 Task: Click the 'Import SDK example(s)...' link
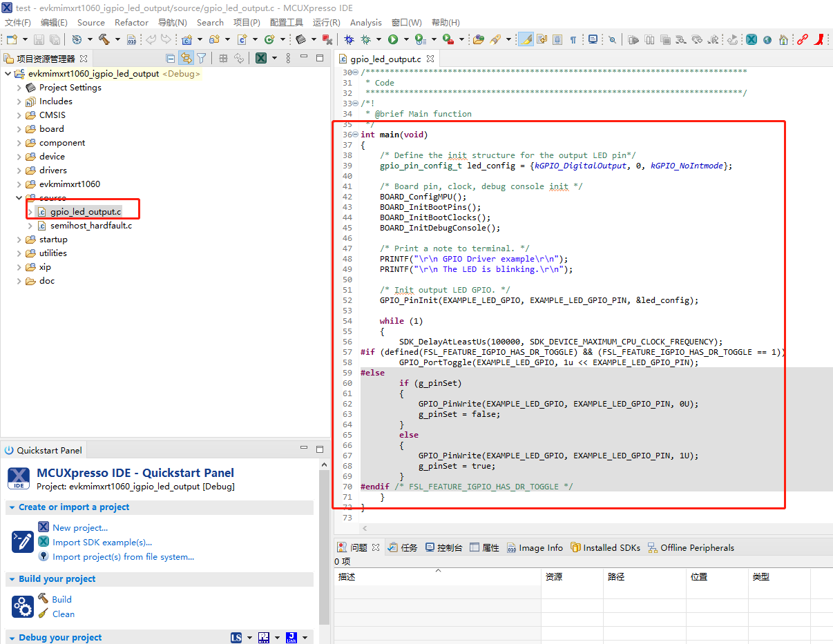coord(102,542)
